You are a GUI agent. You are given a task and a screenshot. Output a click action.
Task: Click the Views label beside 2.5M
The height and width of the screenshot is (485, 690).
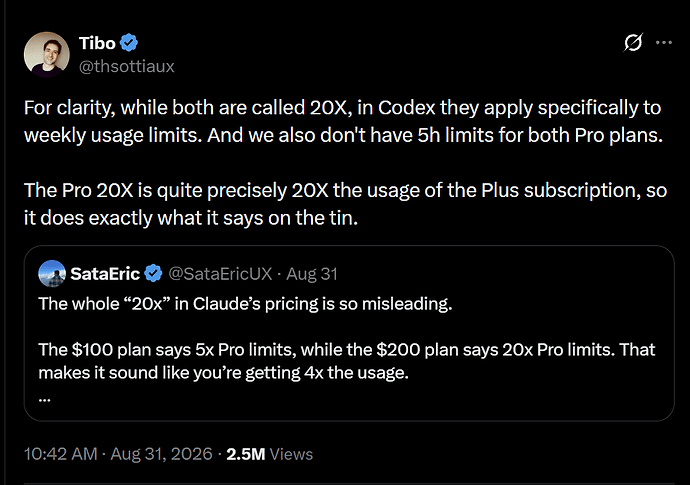[291, 454]
